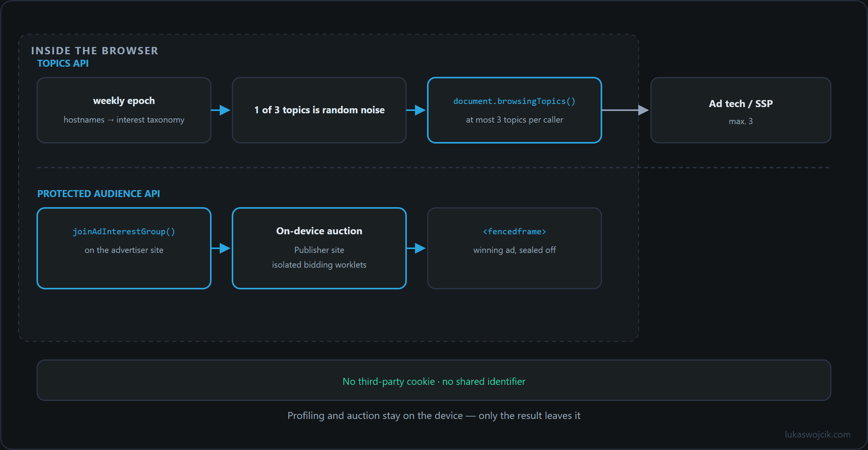The height and width of the screenshot is (450, 868).
Task: Click the <fencedframe> code label
Action: [514, 232]
